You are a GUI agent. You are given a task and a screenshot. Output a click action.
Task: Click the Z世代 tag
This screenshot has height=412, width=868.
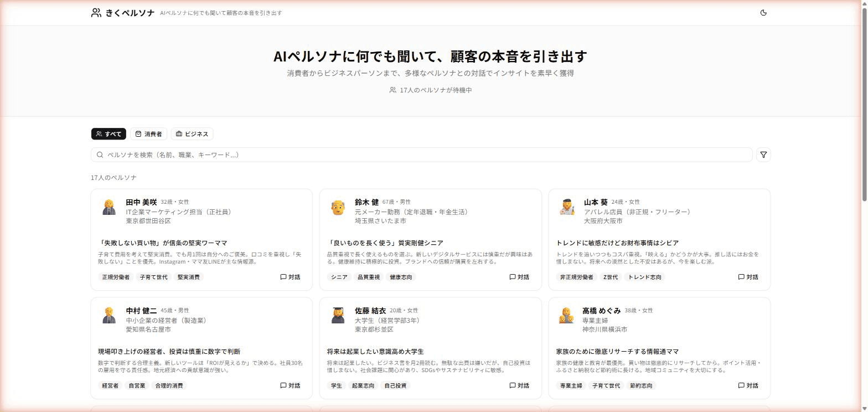coord(611,277)
